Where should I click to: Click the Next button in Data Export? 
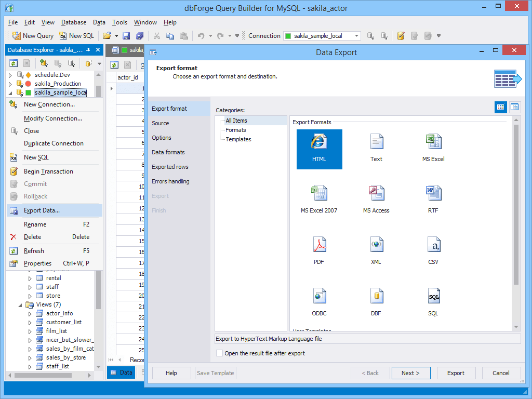(x=411, y=373)
